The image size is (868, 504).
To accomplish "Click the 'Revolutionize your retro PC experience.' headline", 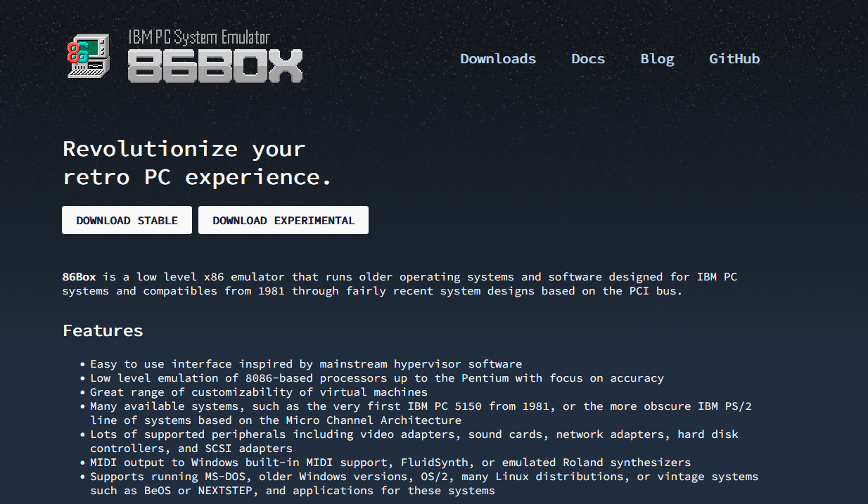I will pyautogui.click(x=197, y=162).
